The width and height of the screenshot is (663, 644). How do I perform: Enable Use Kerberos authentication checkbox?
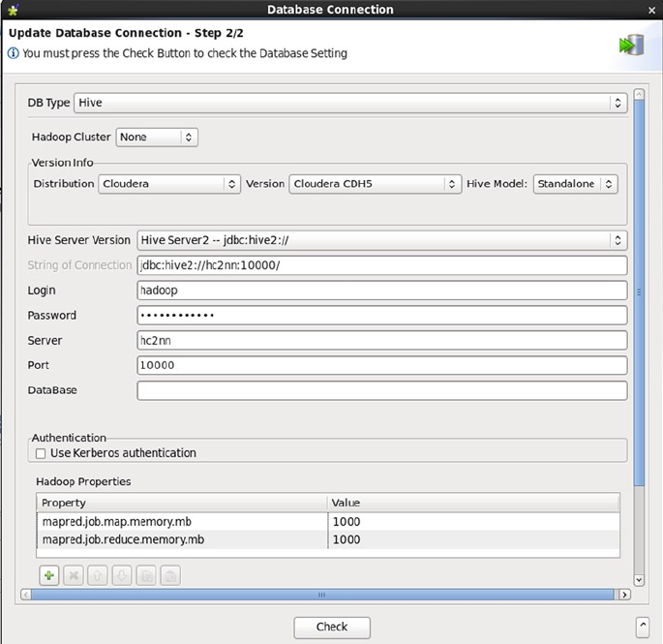[x=41, y=453]
